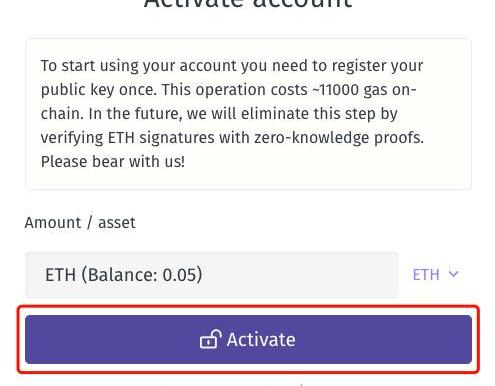Viewport: 495px width, 386px height.
Task: Click the 'Balance: 0.05' text in amount field
Action: [142, 275]
